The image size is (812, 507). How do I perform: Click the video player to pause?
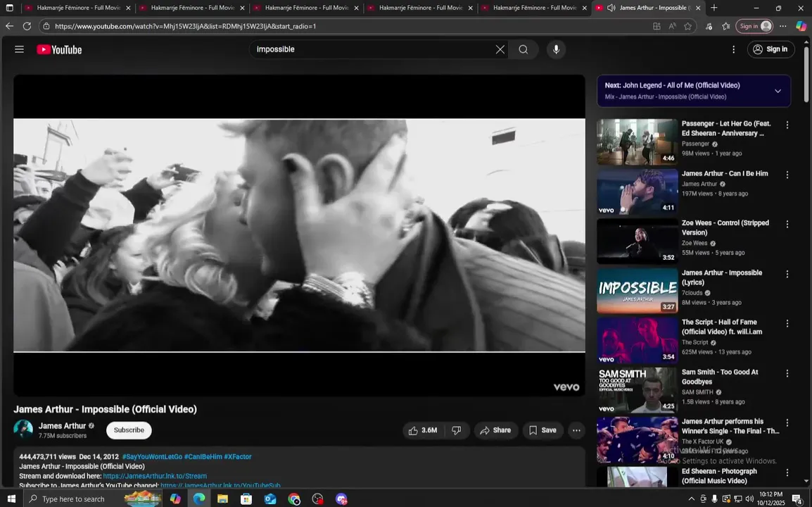coord(299,235)
